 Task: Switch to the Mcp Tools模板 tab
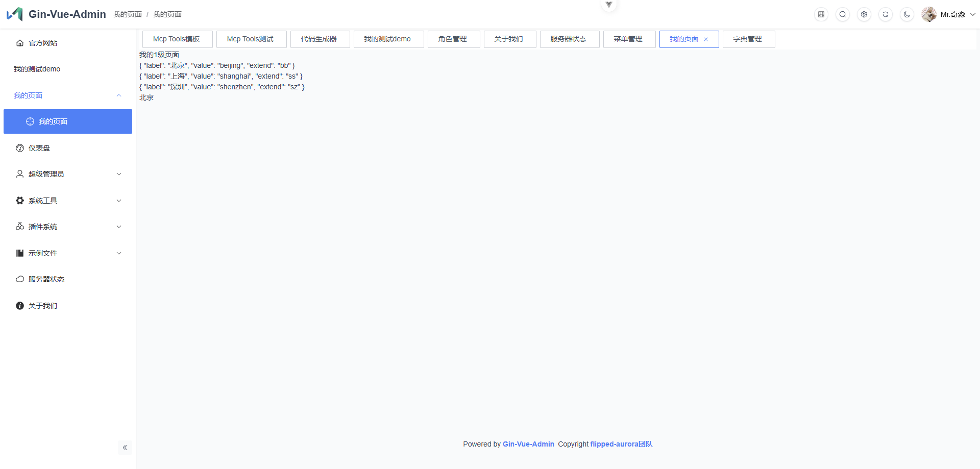coord(178,39)
